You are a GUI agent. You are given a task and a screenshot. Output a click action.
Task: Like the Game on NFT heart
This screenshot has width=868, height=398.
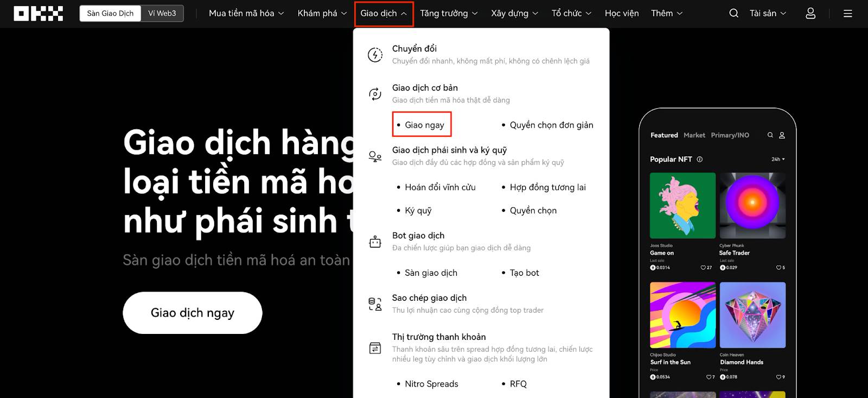coord(703,268)
